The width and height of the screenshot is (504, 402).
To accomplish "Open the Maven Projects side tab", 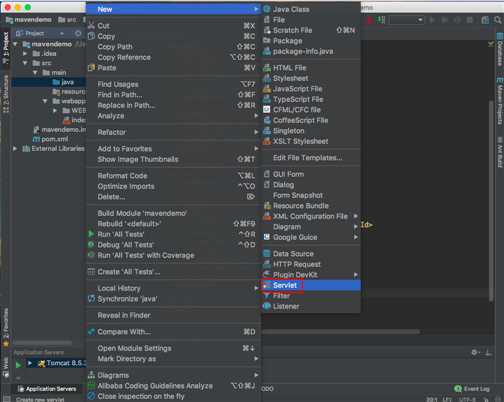I will tap(500, 102).
